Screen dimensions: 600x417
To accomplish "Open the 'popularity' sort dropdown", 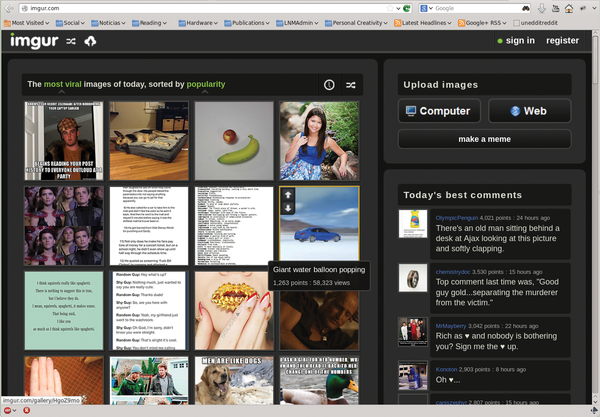I will tap(205, 85).
